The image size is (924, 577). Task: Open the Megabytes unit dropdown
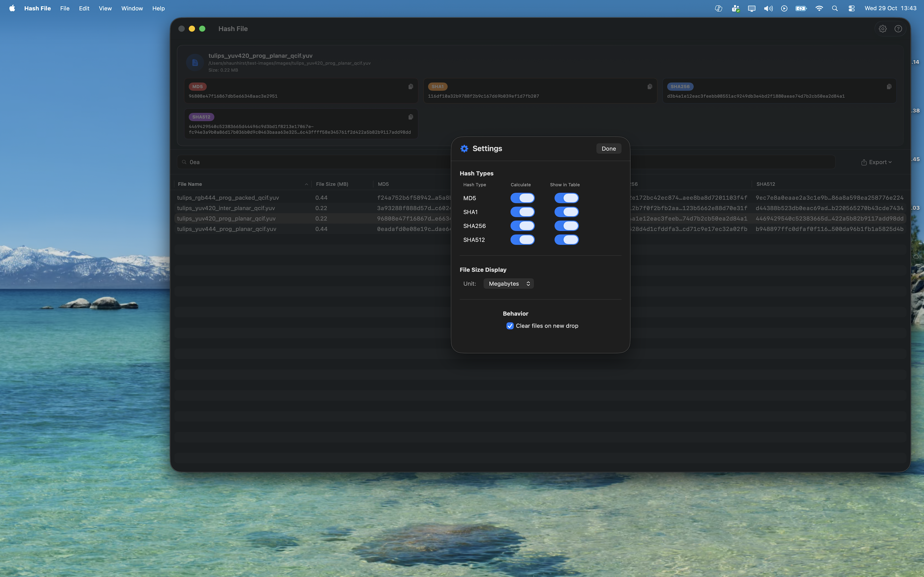(x=509, y=284)
